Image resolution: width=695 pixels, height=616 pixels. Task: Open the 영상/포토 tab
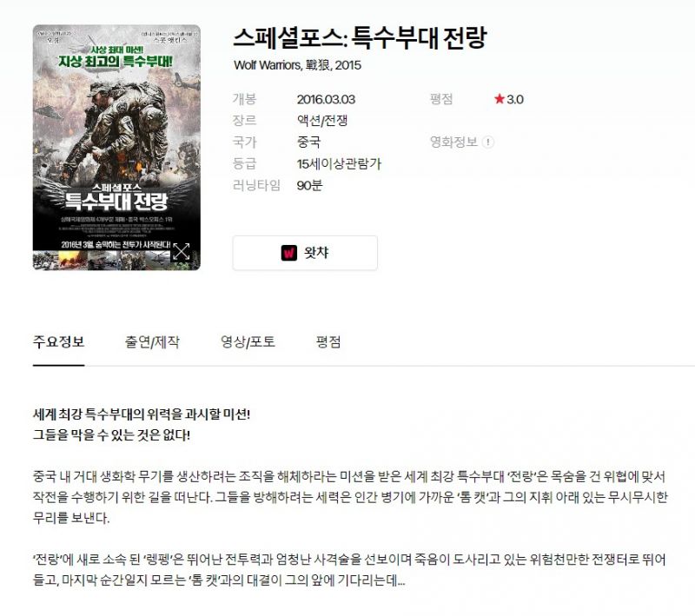248,341
